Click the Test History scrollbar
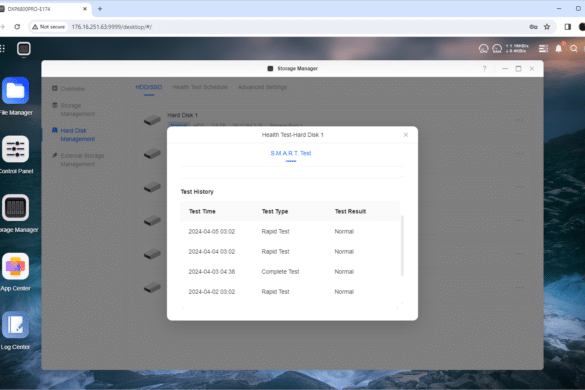Image resolution: width=585 pixels, height=390 pixels. tap(402, 245)
